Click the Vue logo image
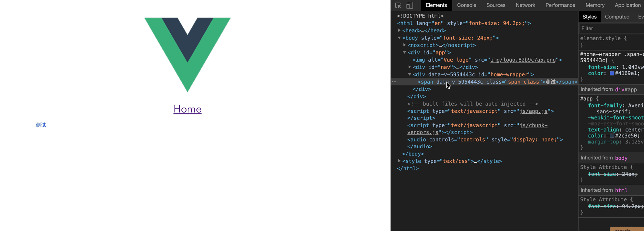This screenshot has width=644, height=231. click(187, 55)
